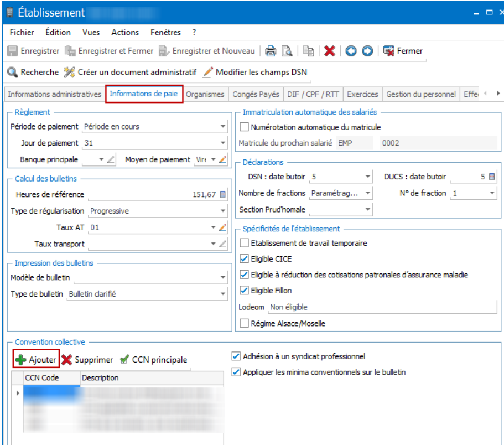Open calculator icon beside Heures de référence

tap(222, 194)
